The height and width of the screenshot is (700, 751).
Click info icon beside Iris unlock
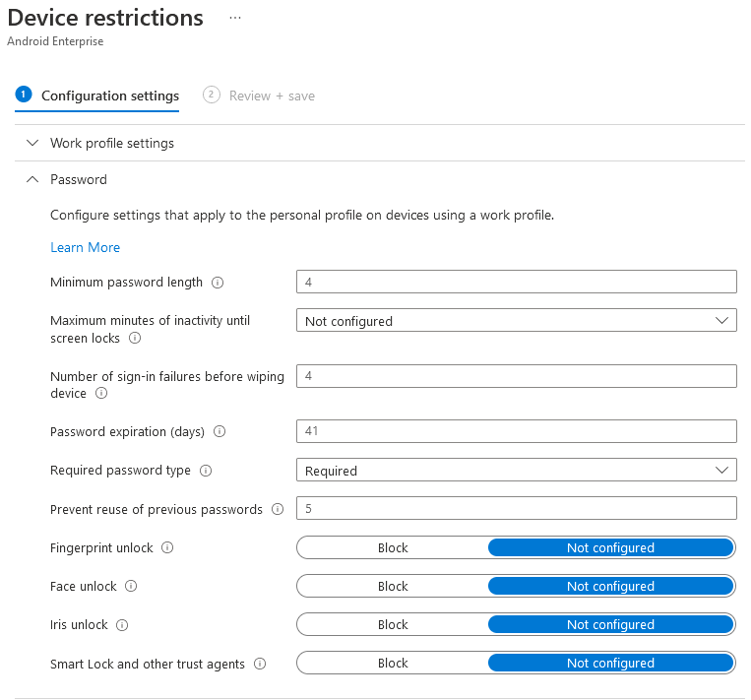point(122,625)
